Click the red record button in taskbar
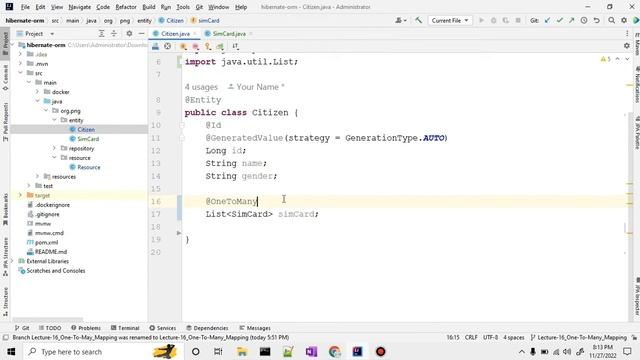This screenshot has width=640, height=360. tap(380, 351)
